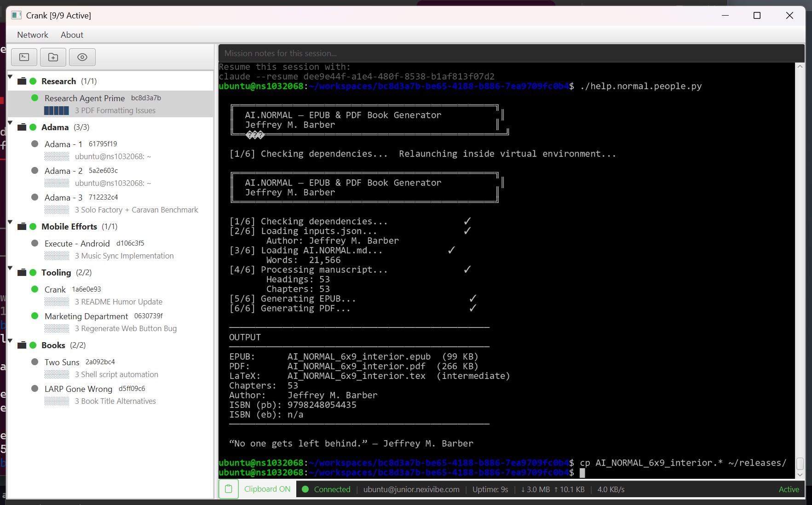Toggle status dot next to Adama - 1
Screen dimensions: 812x505
tap(35, 143)
